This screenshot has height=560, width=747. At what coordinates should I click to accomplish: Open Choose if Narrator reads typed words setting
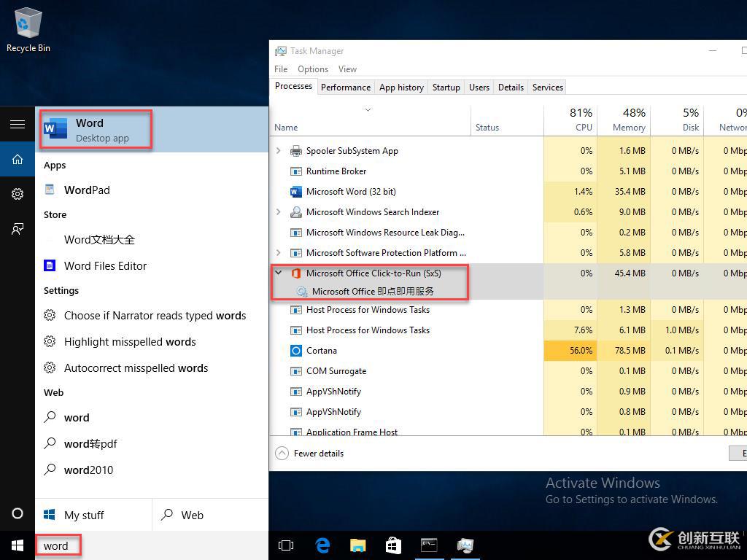pyautogui.click(x=152, y=315)
